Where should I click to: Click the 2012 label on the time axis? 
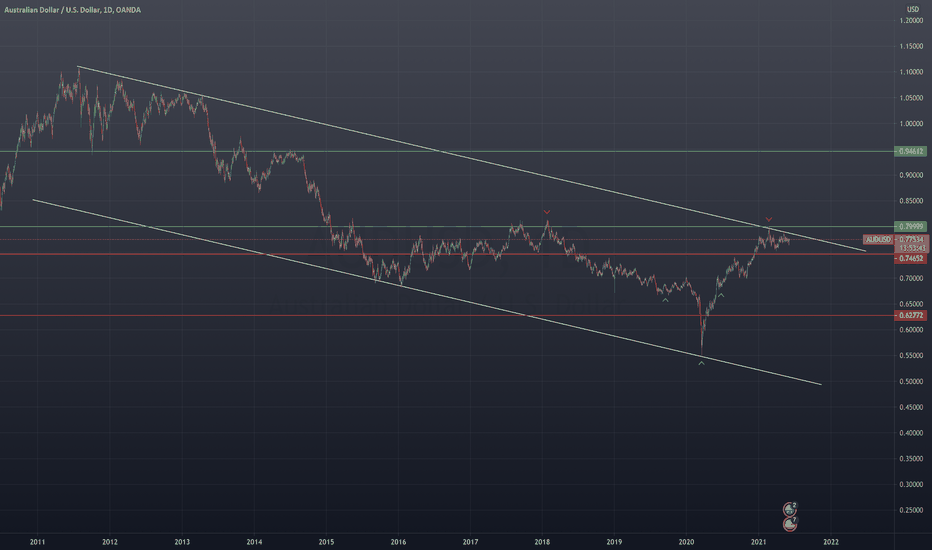[109, 542]
